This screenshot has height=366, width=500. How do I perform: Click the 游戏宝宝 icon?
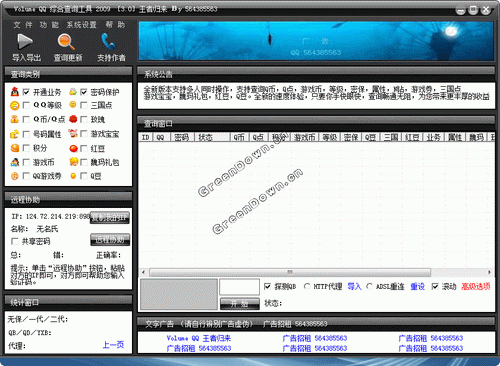pos(73,134)
